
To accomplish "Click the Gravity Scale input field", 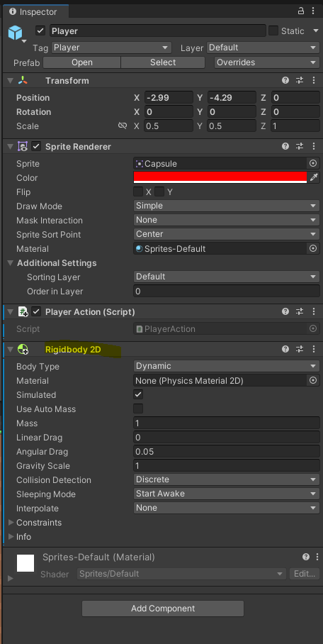I will 227,465.
